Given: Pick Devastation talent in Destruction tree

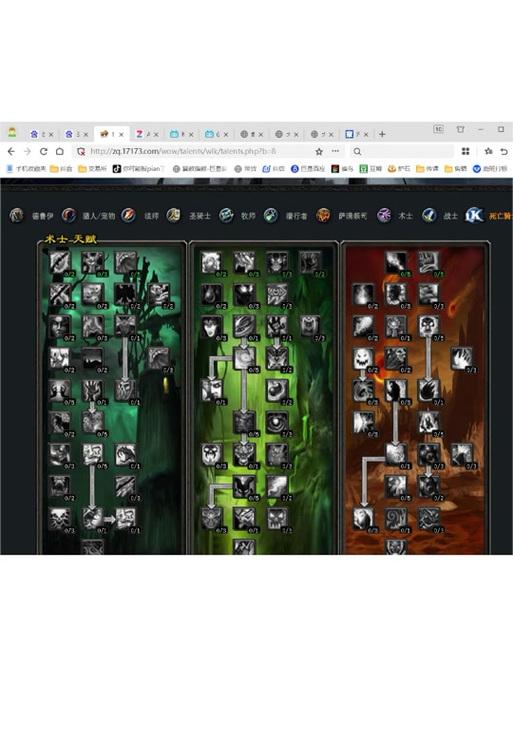Looking at the screenshot, I should coord(428,391).
